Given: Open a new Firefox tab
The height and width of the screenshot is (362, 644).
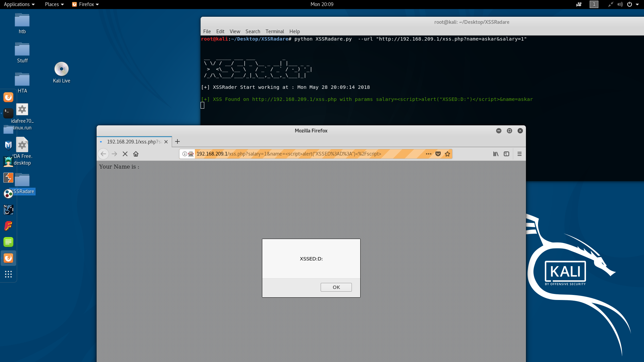Looking at the screenshot, I should (x=177, y=141).
